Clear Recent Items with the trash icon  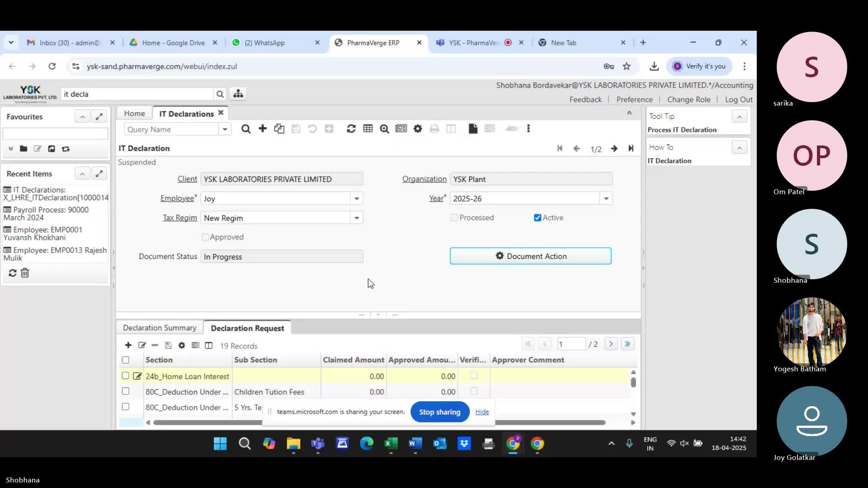(x=25, y=273)
